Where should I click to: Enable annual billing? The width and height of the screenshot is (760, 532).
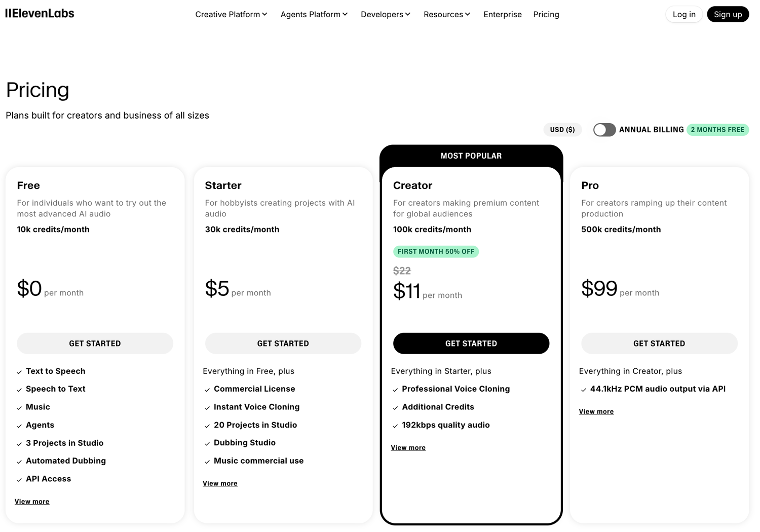tap(604, 130)
